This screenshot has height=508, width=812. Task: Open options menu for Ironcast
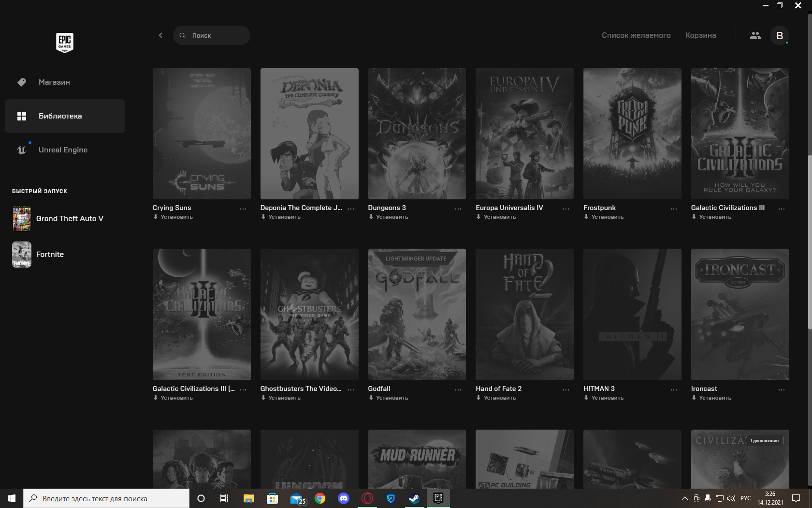[782, 389]
